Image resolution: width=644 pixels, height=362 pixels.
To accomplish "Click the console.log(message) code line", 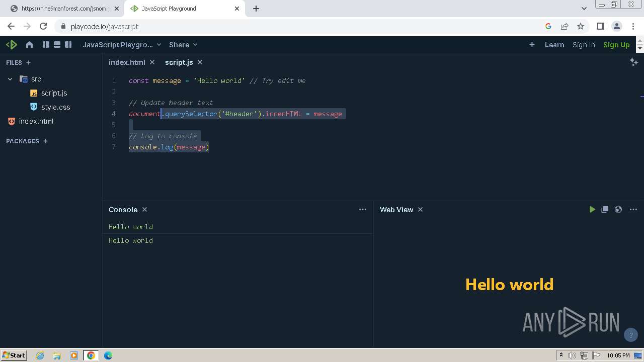I will (169, 147).
